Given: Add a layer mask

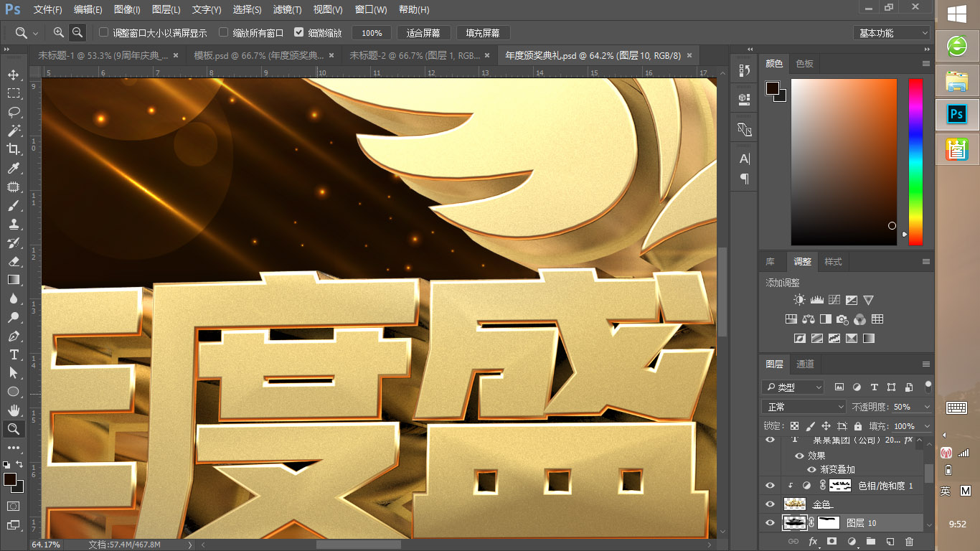Looking at the screenshot, I should 831,542.
